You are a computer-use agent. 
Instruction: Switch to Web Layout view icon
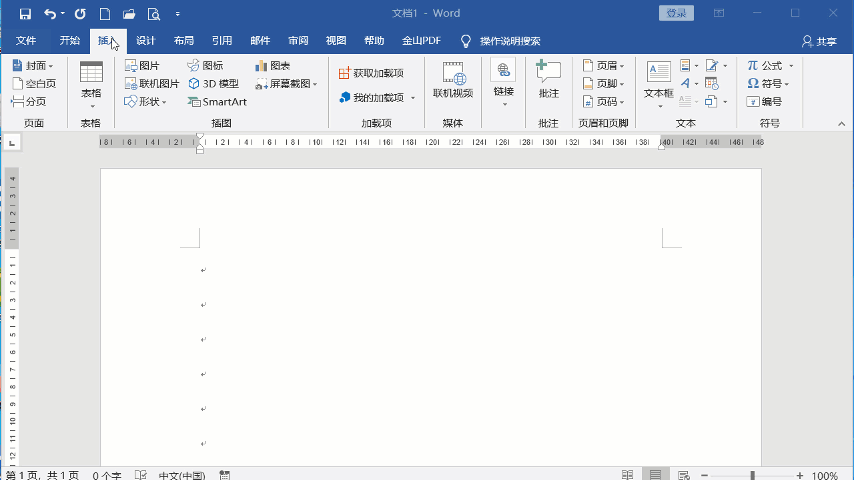tap(684, 475)
